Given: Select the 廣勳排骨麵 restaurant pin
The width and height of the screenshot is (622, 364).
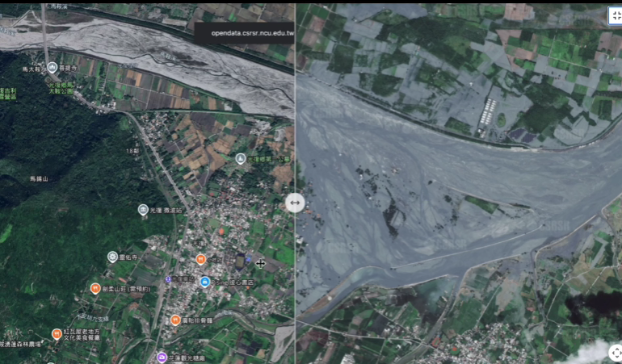Looking at the screenshot, I should tap(174, 320).
